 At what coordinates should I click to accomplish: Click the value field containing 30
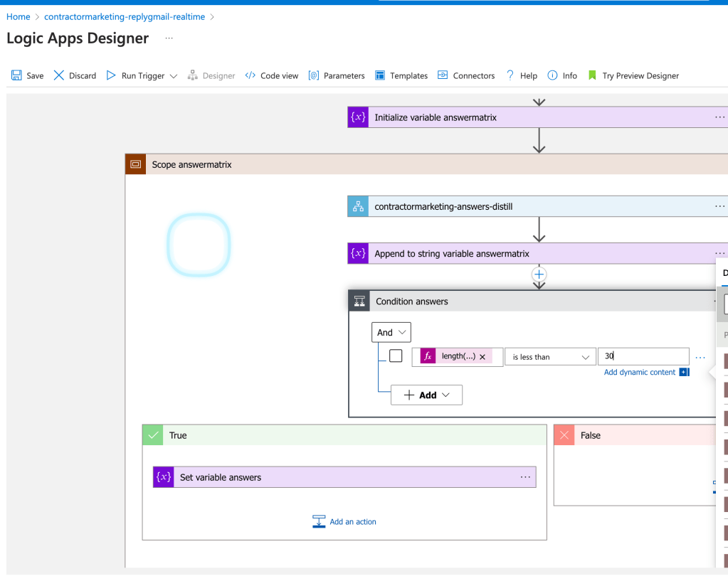pos(643,356)
